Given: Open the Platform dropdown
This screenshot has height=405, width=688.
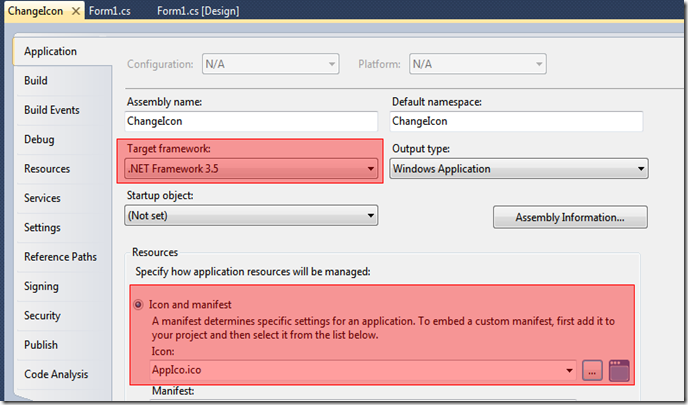Looking at the screenshot, I should [x=477, y=64].
